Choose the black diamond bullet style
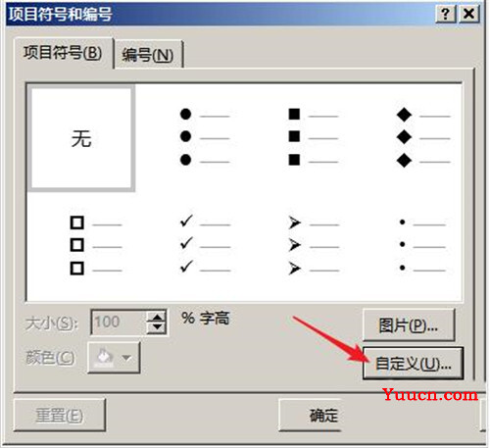 point(423,137)
